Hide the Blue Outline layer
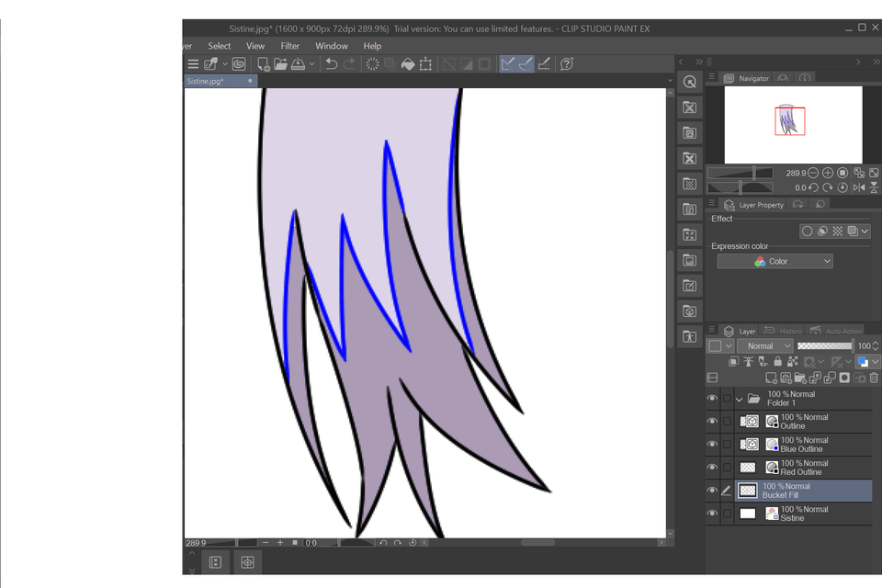Viewport: 882px width, 588px height. pyautogui.click(x=712, y=444)
